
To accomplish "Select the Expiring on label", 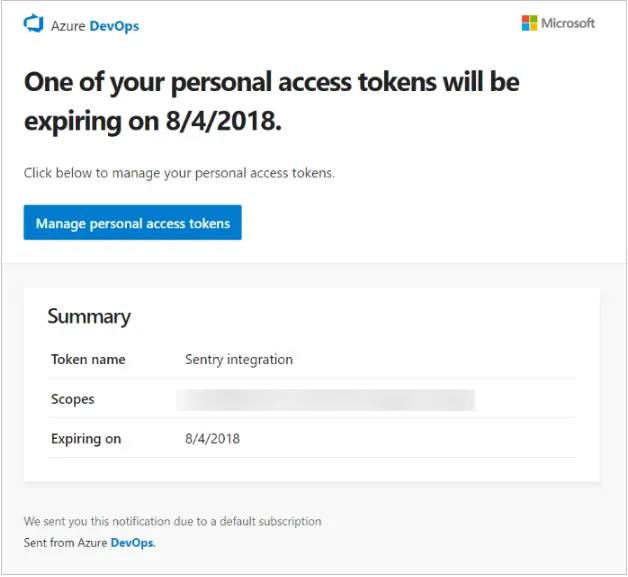I will (x=86, y=439).
